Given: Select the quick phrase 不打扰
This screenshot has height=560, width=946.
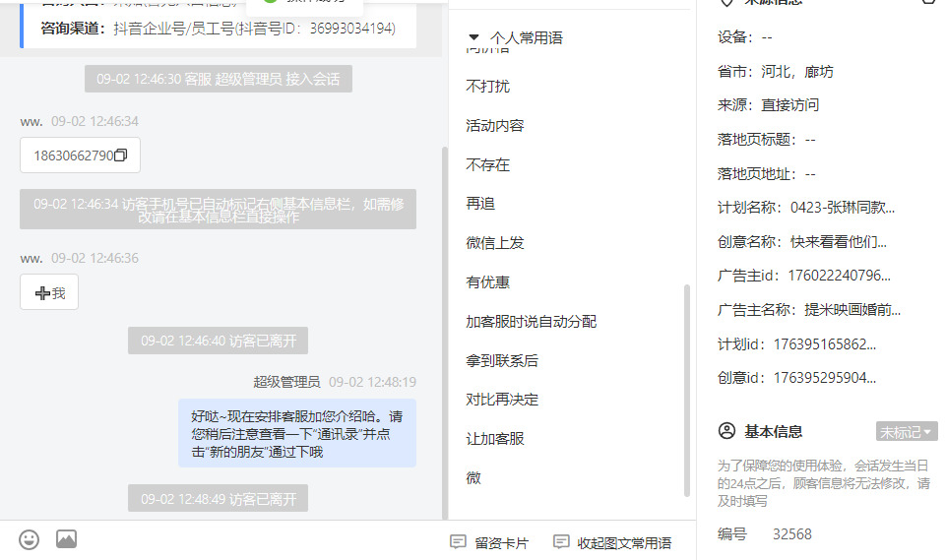Looking at the screenshot, I should coord(487,87).
